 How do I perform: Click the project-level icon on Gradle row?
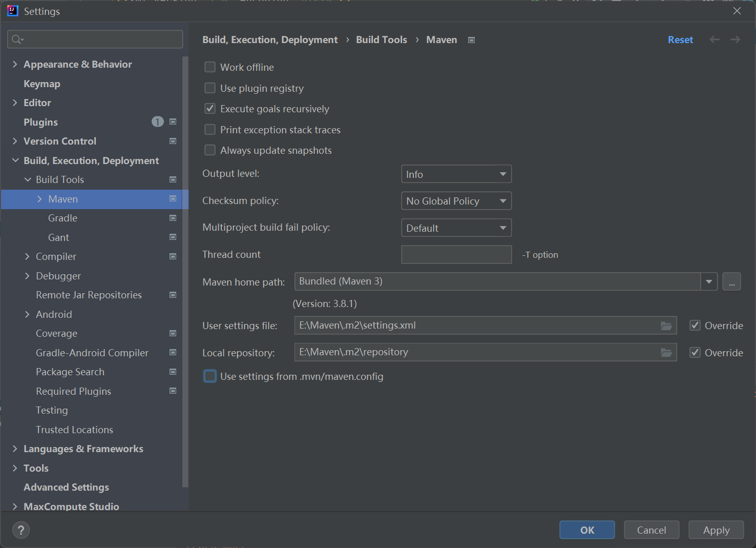[173, 218]
